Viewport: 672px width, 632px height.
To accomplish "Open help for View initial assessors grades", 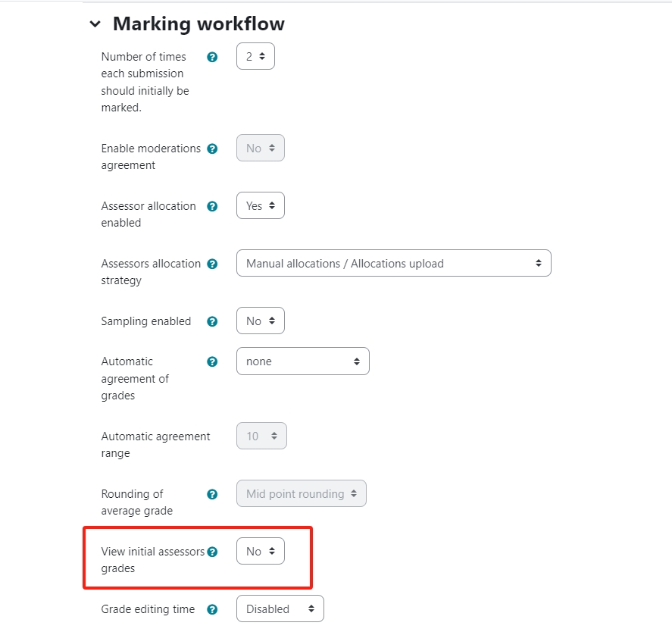I will click(x=213, y=551).
